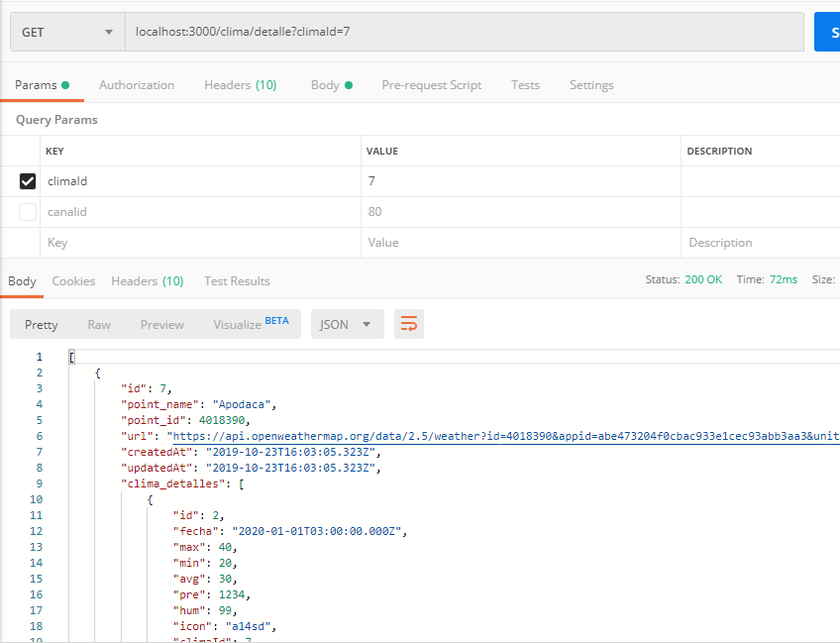Click the empty Key placeholder field

pyautogui.click(x=198, y=243)
